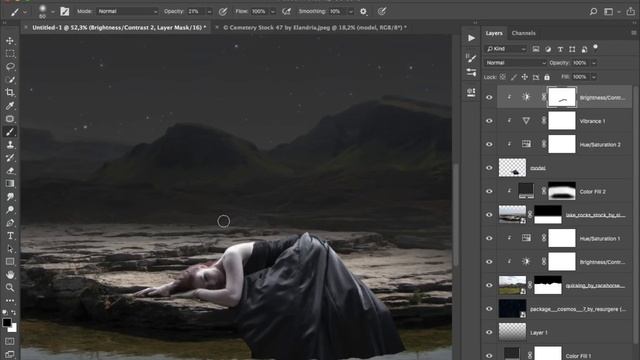640x360 pixels.
Task: Reset default foreground and background colors
Action: [x=5, y=312]
